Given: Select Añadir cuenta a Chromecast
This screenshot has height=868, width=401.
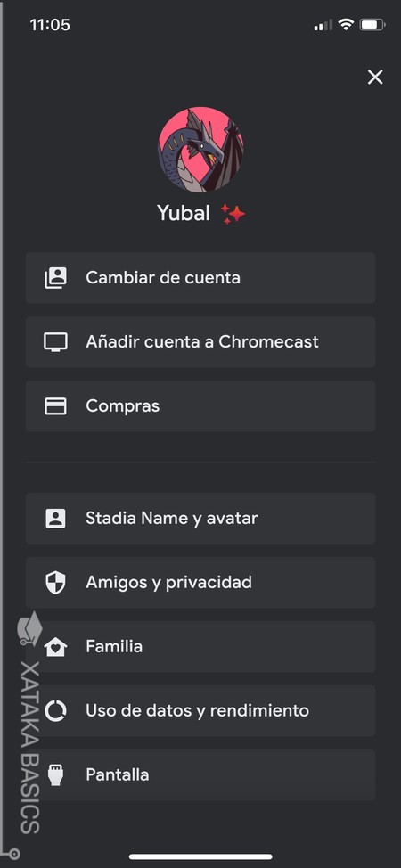Looking at the screenshot, I should coord(200,342).
